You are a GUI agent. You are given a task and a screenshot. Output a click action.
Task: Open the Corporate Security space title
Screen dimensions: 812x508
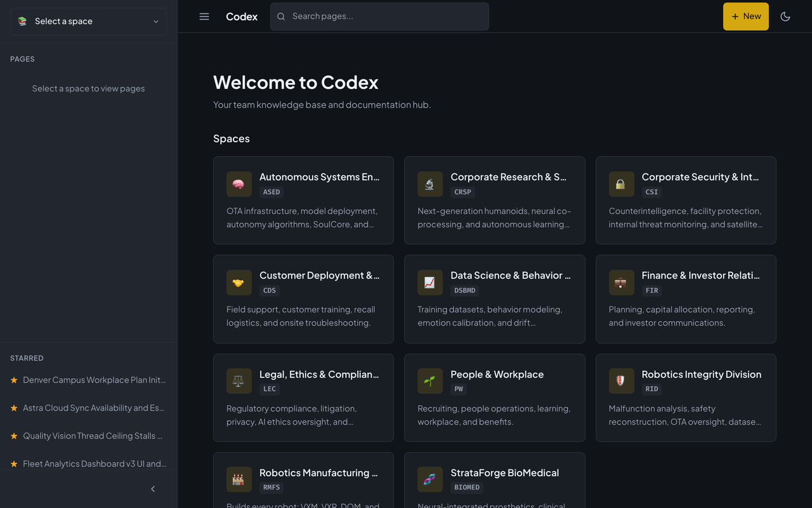click(x=700, y=177)
